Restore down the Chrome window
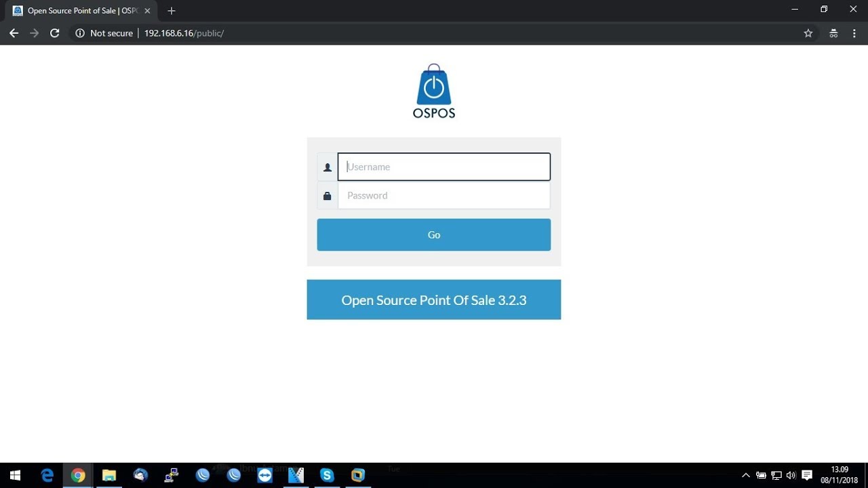Image resolution: width=868 pixels, height=488 pixels. click(x=824, y=9)
